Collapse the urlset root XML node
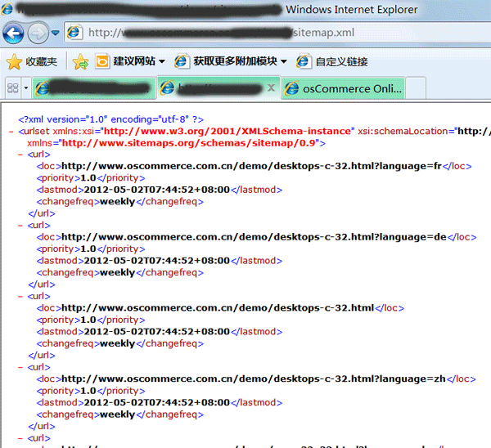 [x=8, y=131]
